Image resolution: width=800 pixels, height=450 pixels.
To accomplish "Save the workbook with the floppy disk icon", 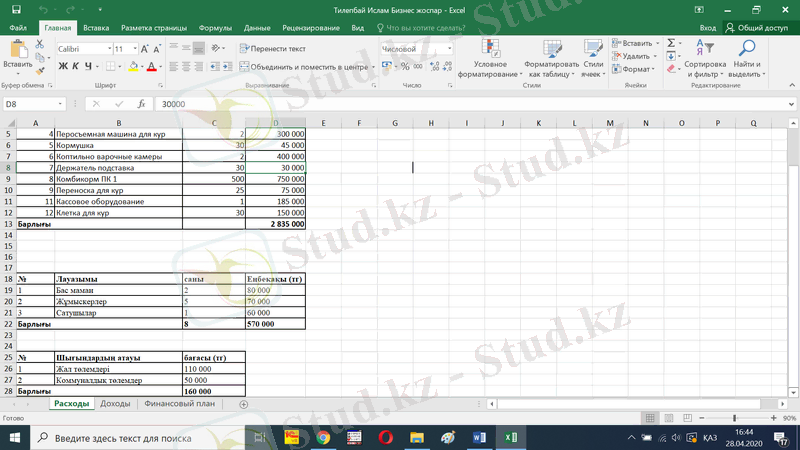I will pos(16,10).
